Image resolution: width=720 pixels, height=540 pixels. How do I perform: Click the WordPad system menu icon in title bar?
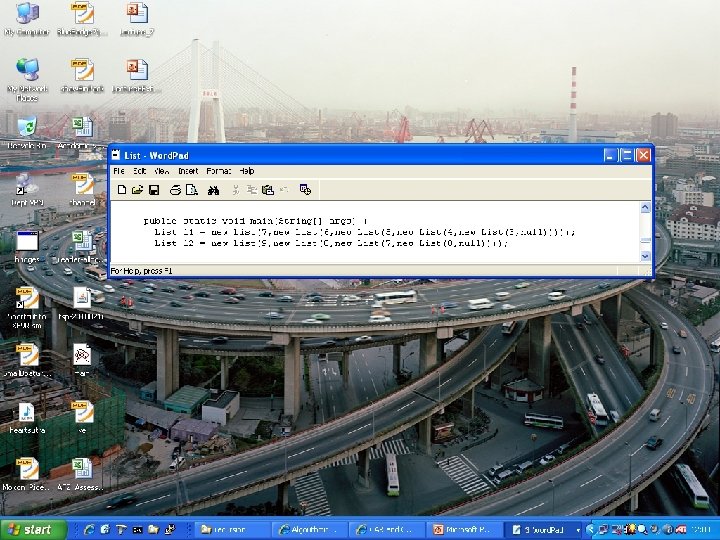click(116, 155)
